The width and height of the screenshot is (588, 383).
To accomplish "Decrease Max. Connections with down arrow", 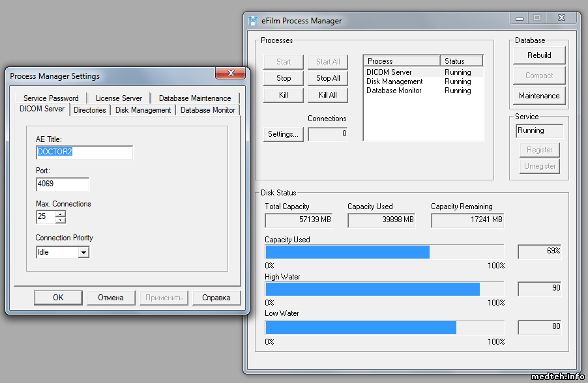I will coord(61,220).
